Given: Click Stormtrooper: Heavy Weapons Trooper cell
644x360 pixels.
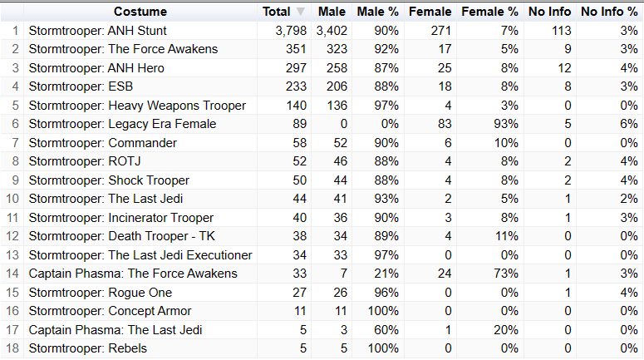Looking at the screenshot, I should (x=140, y=106).
